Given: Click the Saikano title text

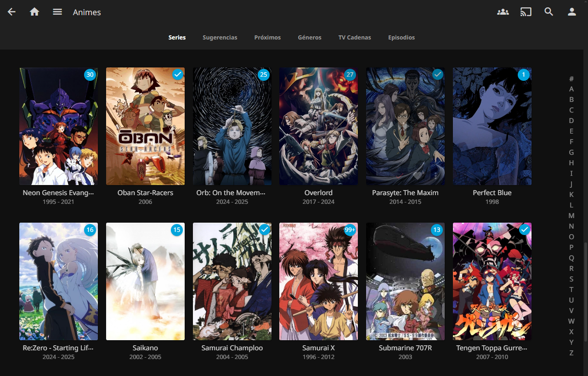Looking at the screenshot, I should 145,348.
